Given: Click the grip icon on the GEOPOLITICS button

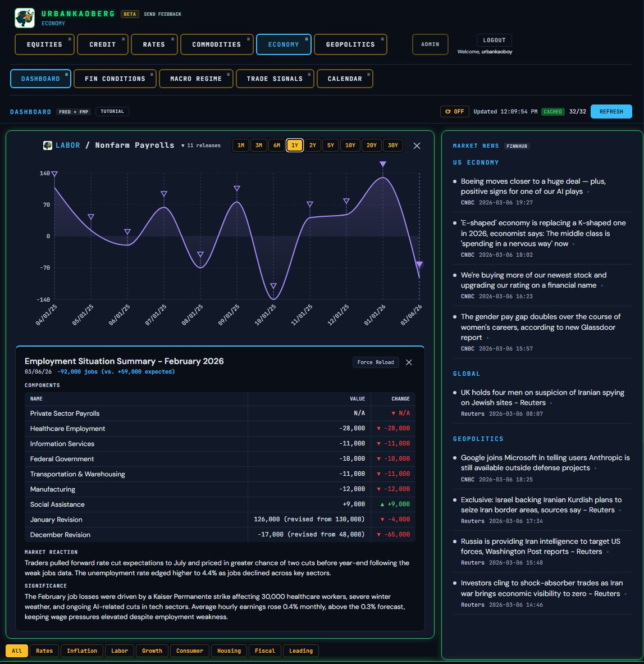Looking at the screenshot, I should pyautogui.click(x=382, y=39).
